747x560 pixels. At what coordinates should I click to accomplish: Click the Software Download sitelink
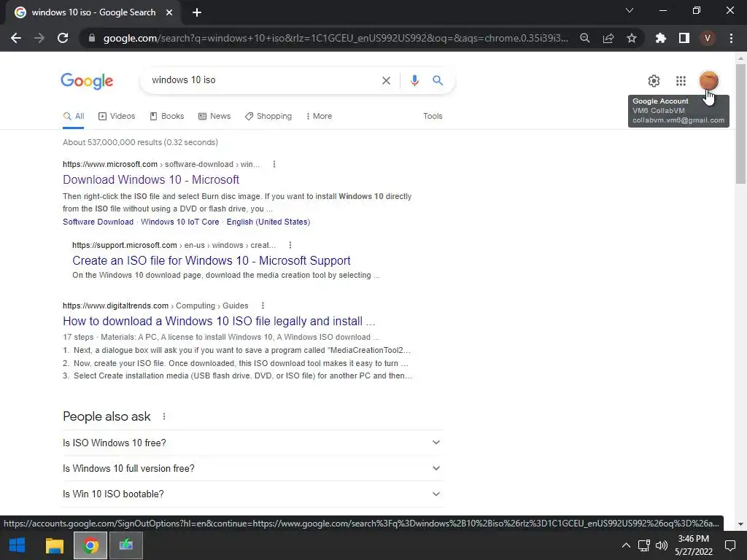pos(98,222)
